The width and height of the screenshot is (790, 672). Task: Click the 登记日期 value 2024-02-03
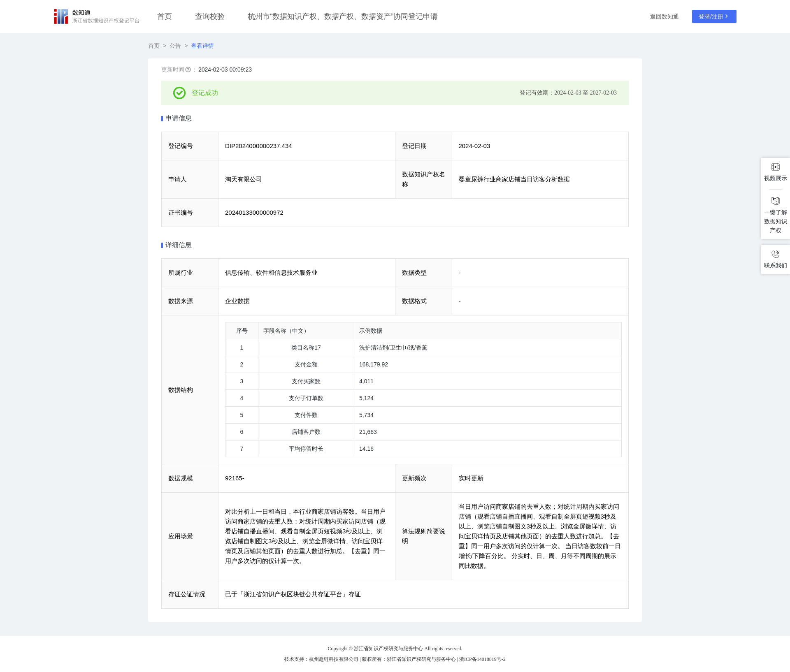click(x=474, y=146)
